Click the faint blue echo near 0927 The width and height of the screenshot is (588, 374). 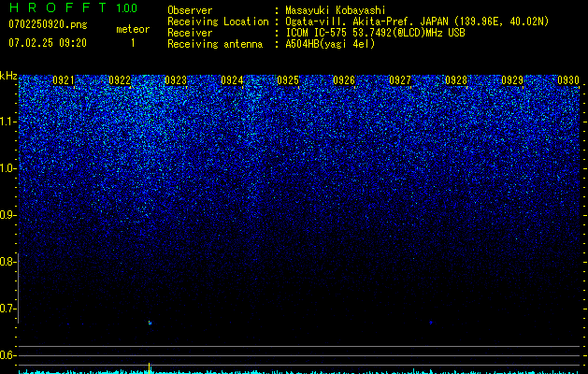pos(431,323)
